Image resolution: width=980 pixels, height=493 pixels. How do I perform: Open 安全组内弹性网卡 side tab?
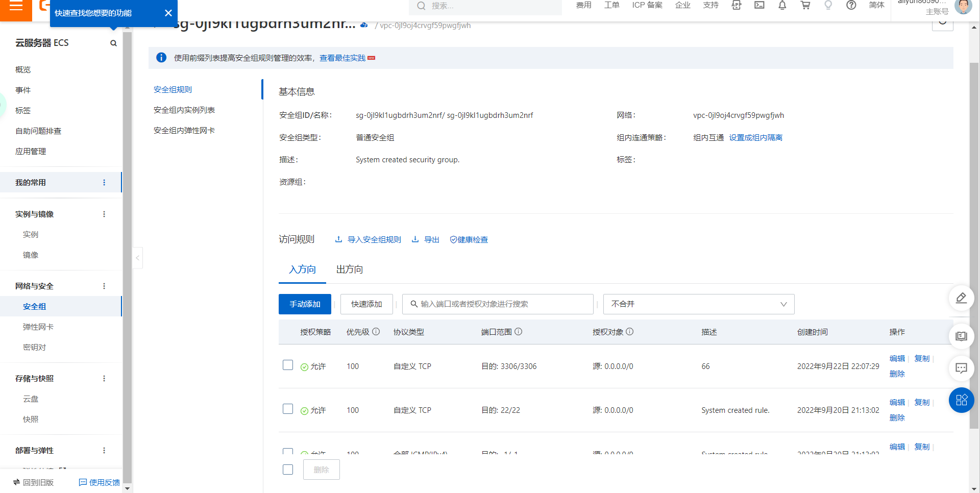pos(184,131)
